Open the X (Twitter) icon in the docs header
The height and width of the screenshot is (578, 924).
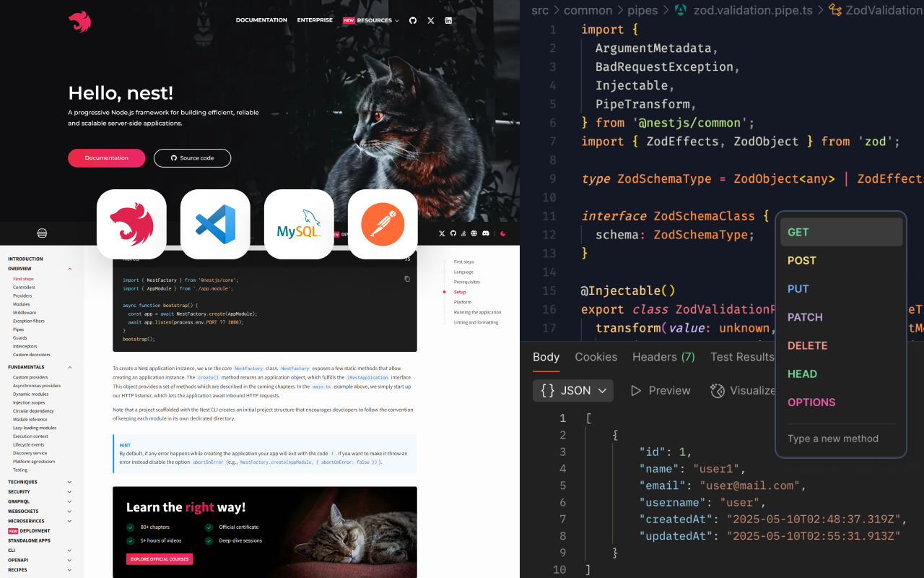click(x=442, y=233)
